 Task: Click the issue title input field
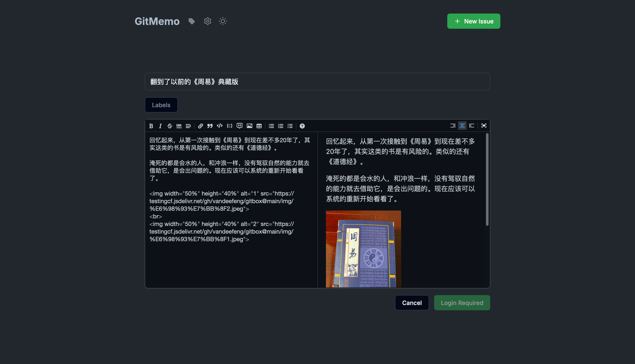pos(317,82)
